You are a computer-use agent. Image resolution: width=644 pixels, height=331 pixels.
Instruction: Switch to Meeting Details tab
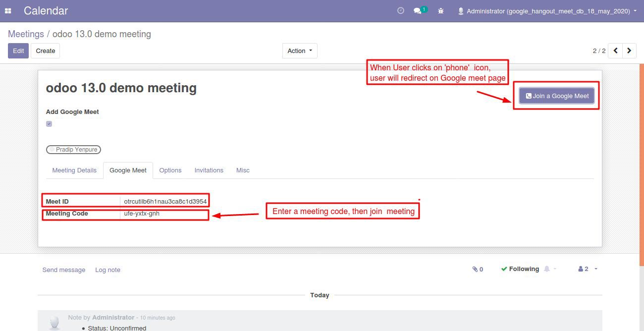(x=74, y=170)
